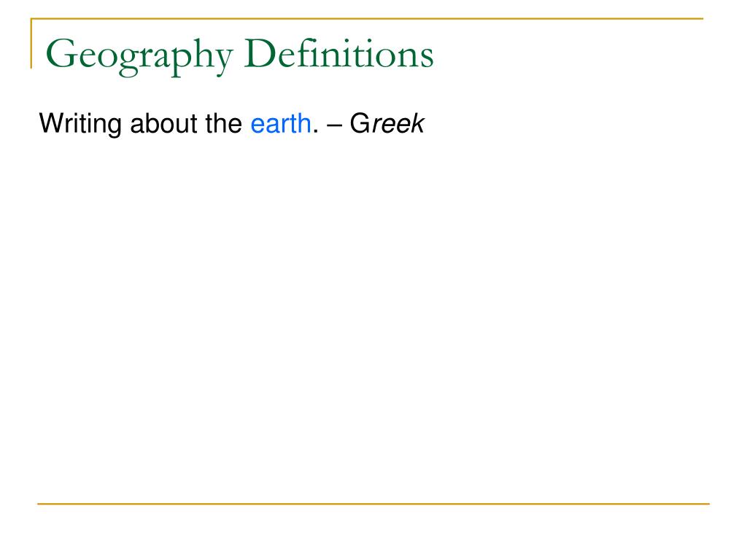Screen dimensions: 747x560
Task: Click the blank area right of the title
Action: [x=567, y=55]
